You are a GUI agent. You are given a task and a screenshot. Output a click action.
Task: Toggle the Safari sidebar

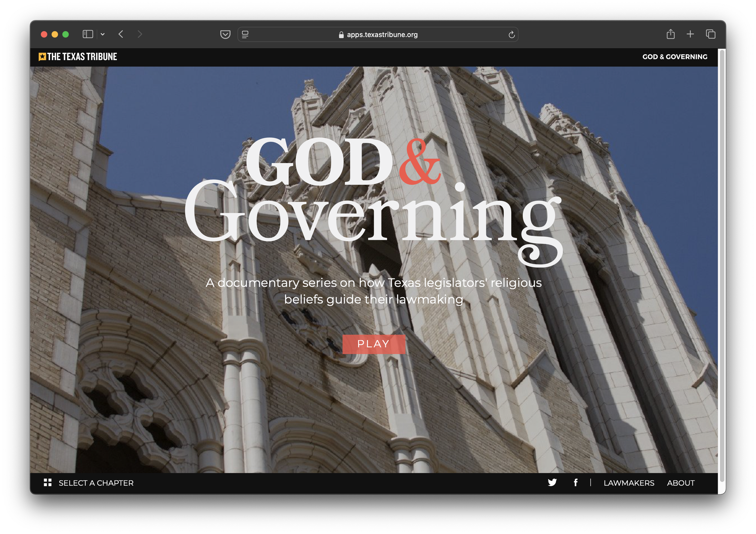click(88, 34)
